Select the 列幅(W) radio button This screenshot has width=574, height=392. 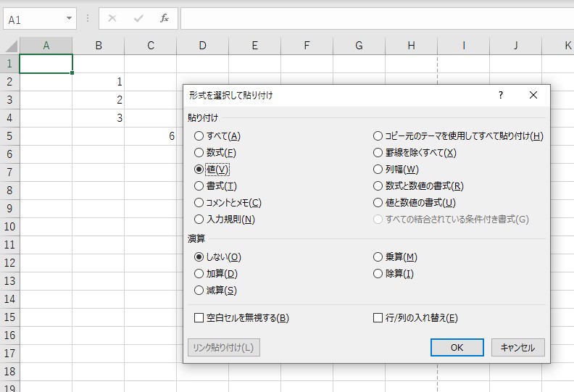point(378,170)
